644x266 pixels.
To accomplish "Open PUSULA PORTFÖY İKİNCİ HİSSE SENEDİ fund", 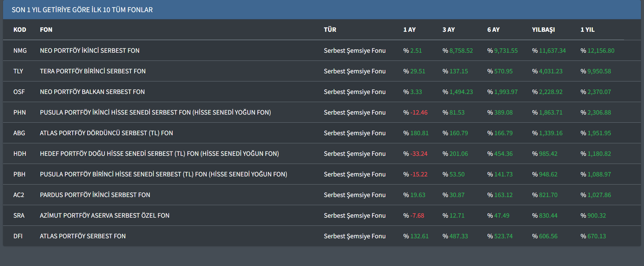I will [x=155, y=113].
